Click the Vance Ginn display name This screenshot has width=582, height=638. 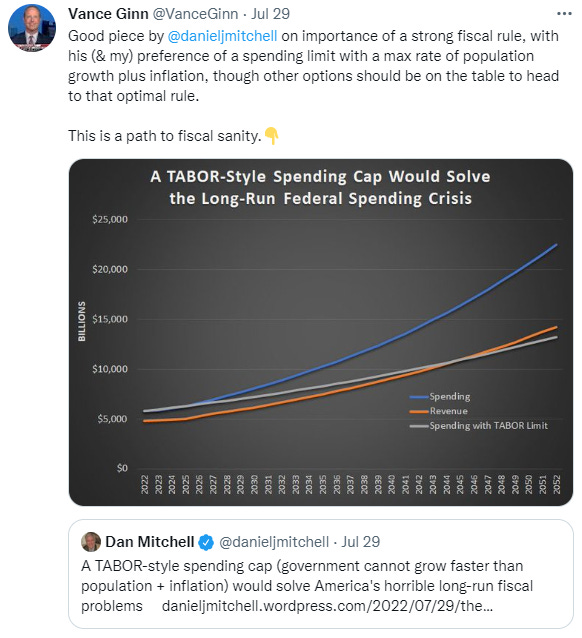[108, 14]
